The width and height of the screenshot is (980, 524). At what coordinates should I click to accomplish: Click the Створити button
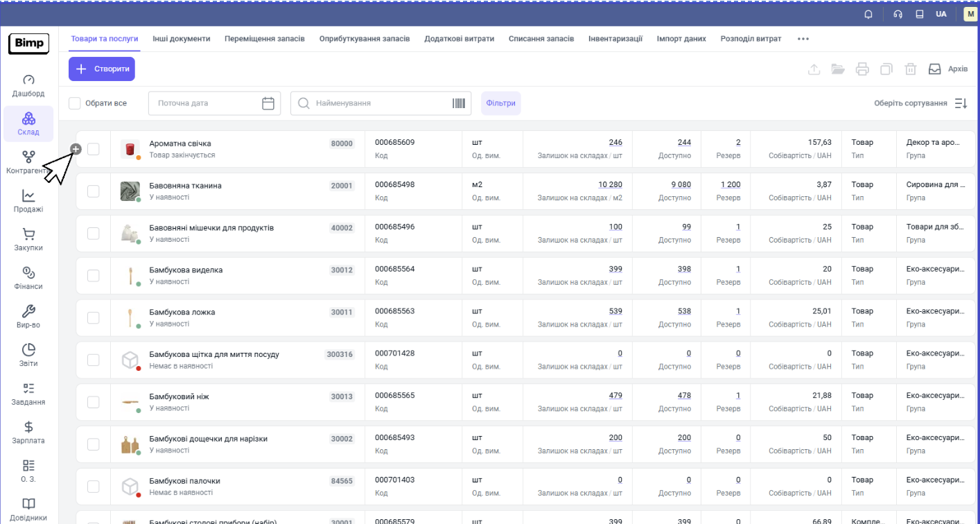click(102, 69)
